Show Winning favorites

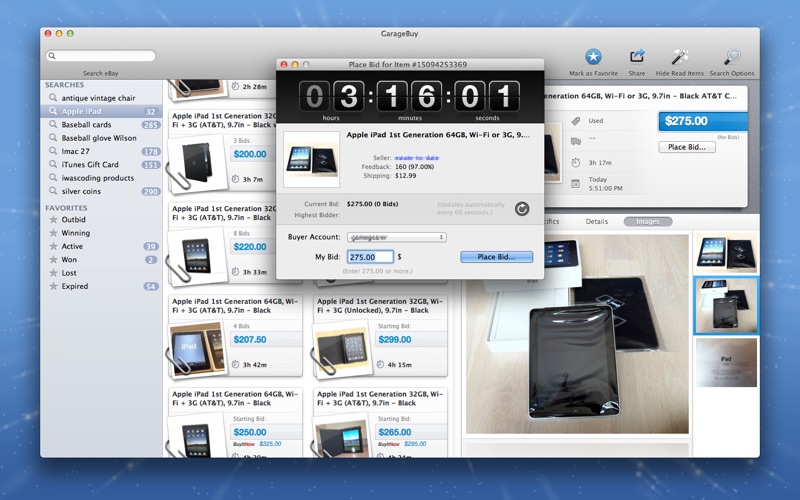click(x=101, y=233)
